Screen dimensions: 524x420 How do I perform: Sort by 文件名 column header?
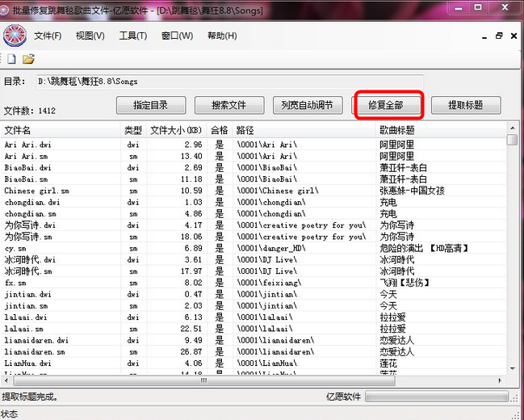[61, 130]
